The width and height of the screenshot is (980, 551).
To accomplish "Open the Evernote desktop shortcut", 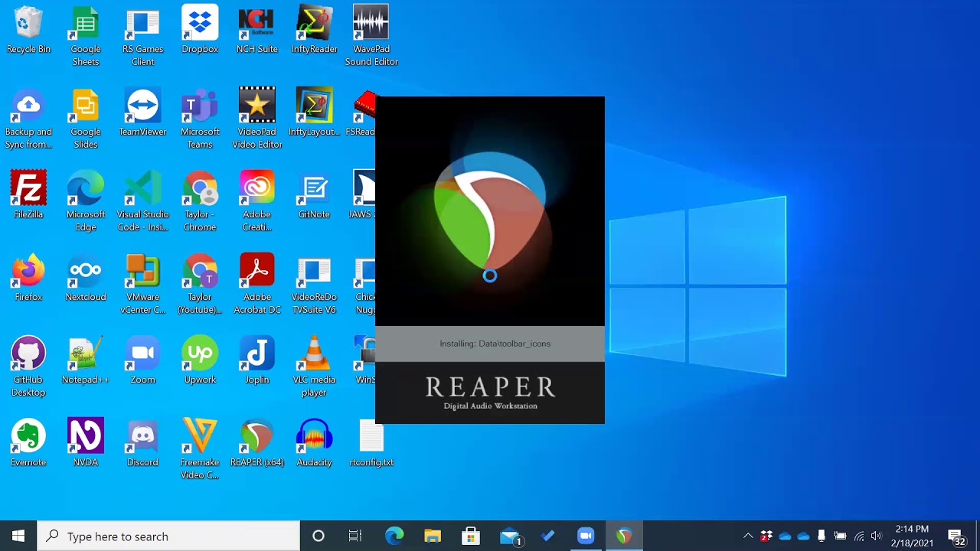I will (x=28, y=444).
